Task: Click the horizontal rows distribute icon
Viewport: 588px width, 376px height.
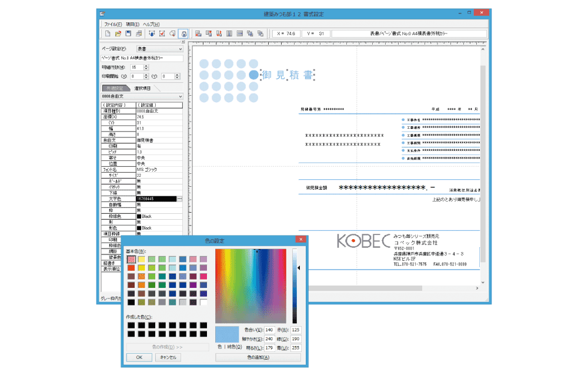Action: point(240,33)
